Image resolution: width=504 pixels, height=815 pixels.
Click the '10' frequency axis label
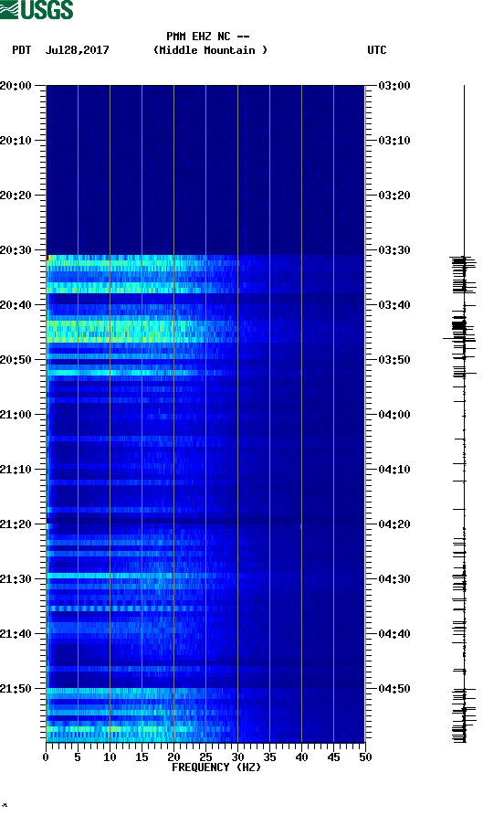(110, 757)
